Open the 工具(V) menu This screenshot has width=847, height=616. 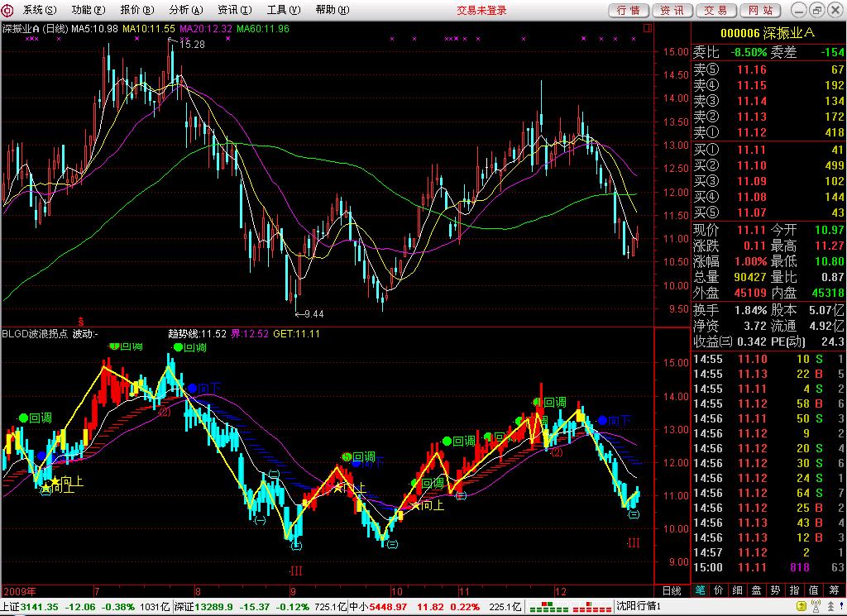point(284,10)
